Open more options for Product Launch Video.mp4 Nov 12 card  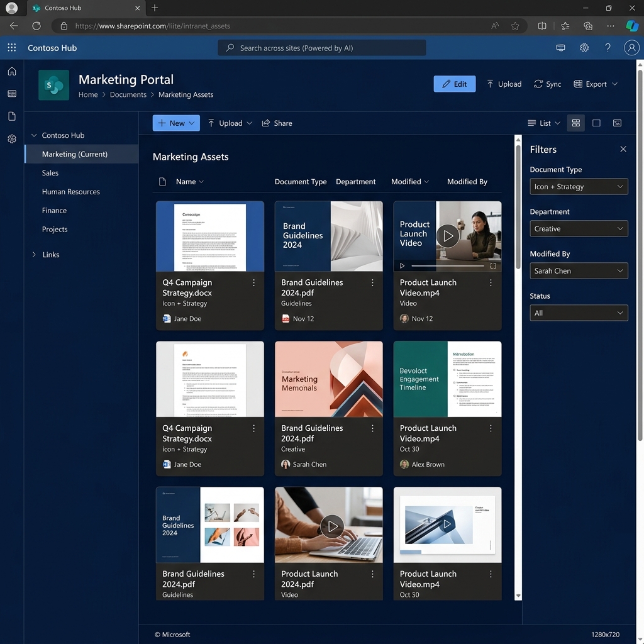[x=491, y=282]
